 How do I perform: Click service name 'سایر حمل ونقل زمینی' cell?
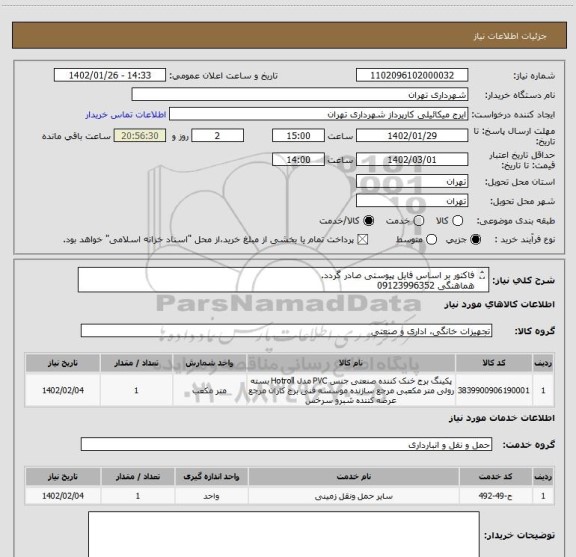(354, 496)
